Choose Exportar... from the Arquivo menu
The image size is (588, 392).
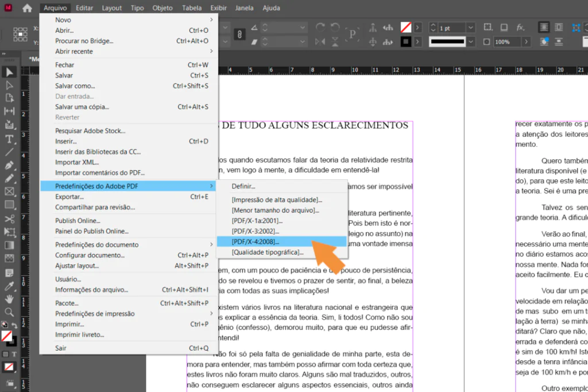click(129, 197)
